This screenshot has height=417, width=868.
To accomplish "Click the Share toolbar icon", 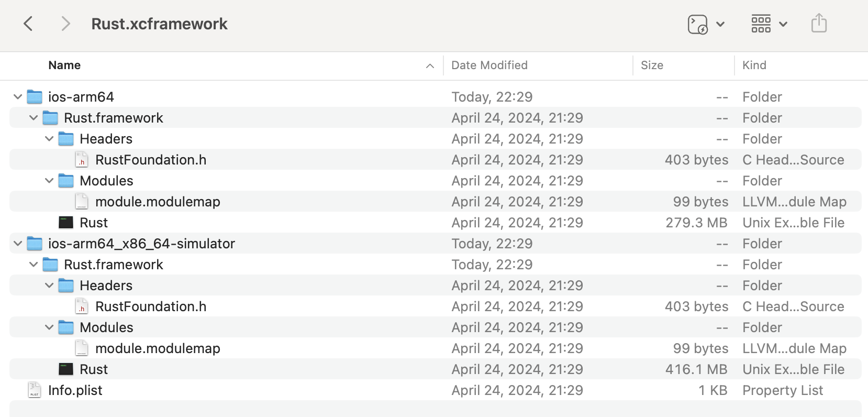I will coord(819,24).
